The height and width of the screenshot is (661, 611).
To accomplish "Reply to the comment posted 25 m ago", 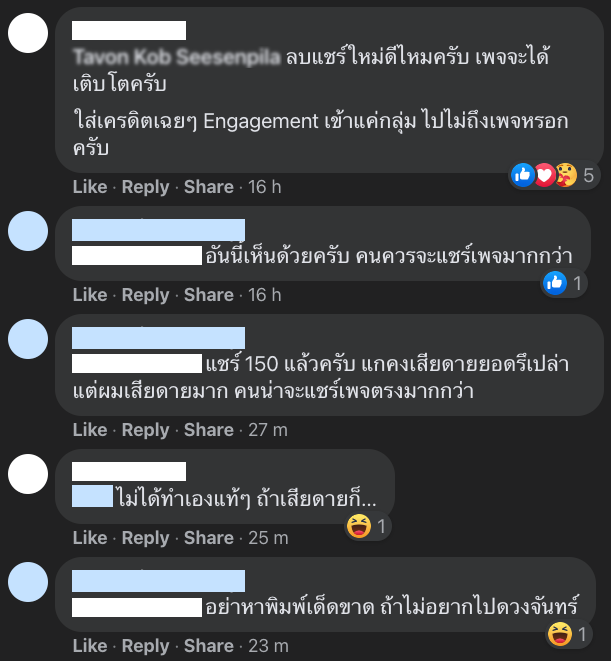I will (x=145, y=538).
